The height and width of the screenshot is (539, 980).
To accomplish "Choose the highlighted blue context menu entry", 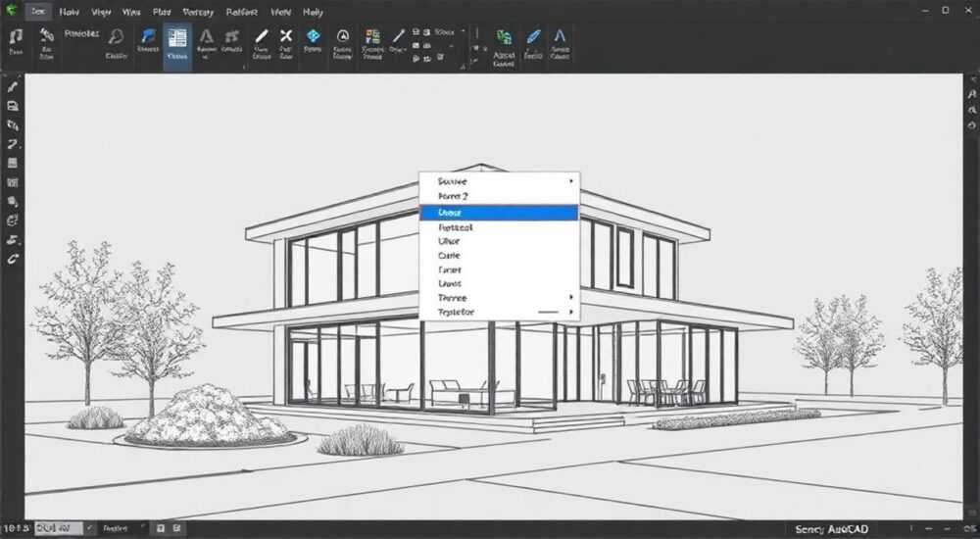I will [499, 213].
